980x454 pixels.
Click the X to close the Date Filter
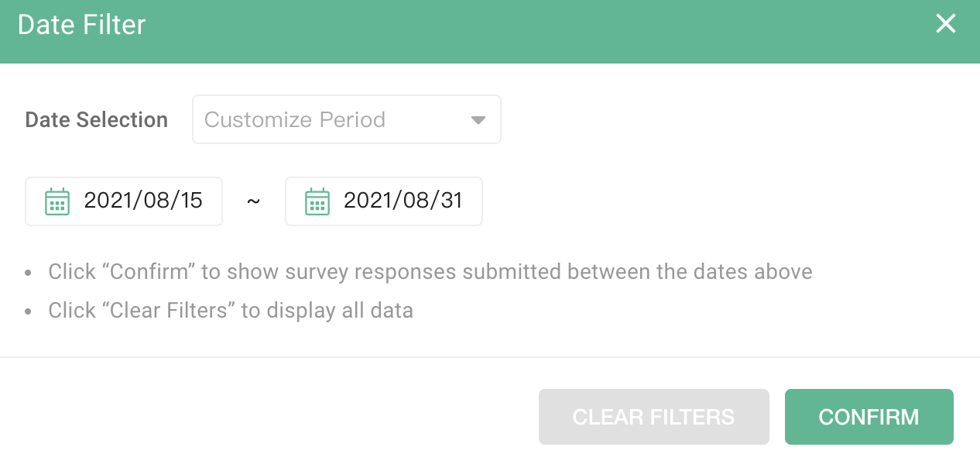(945, 24)
